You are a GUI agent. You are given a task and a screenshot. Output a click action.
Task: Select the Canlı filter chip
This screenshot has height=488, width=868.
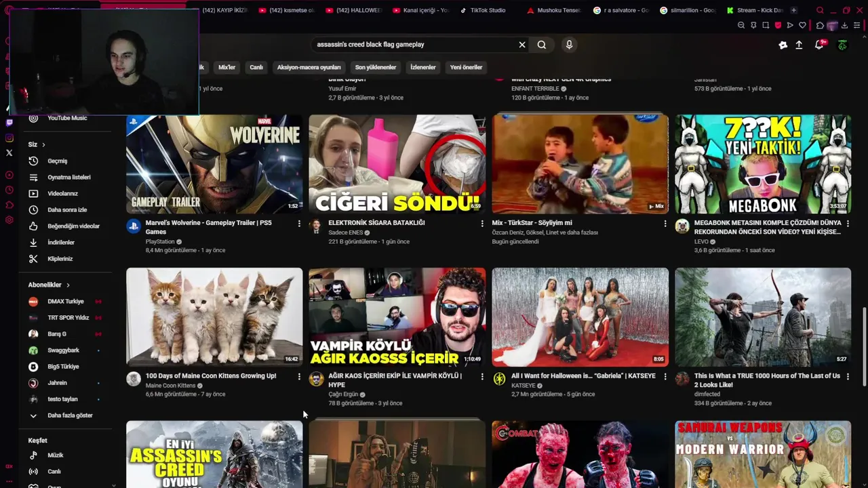[x=256, y=67]
